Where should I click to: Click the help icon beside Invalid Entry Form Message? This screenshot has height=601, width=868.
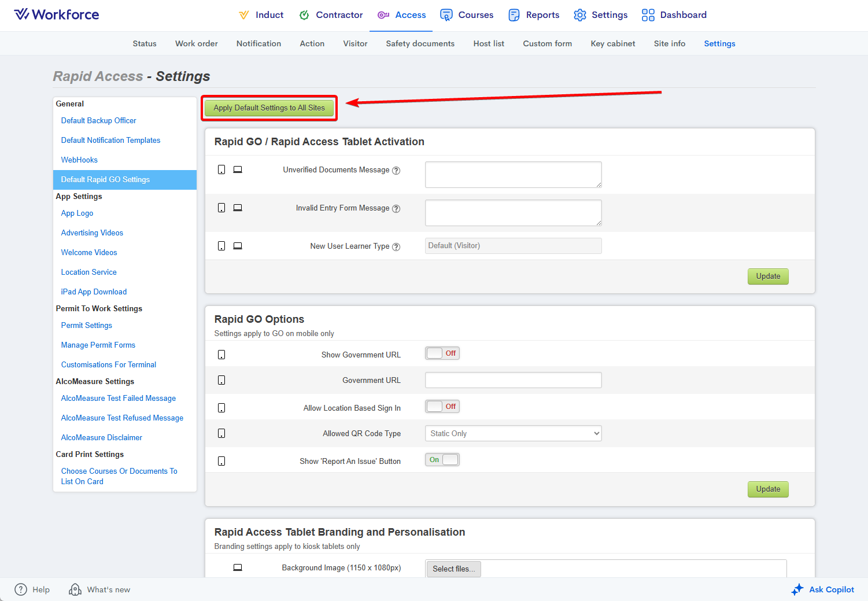click(x=396, y=209)
